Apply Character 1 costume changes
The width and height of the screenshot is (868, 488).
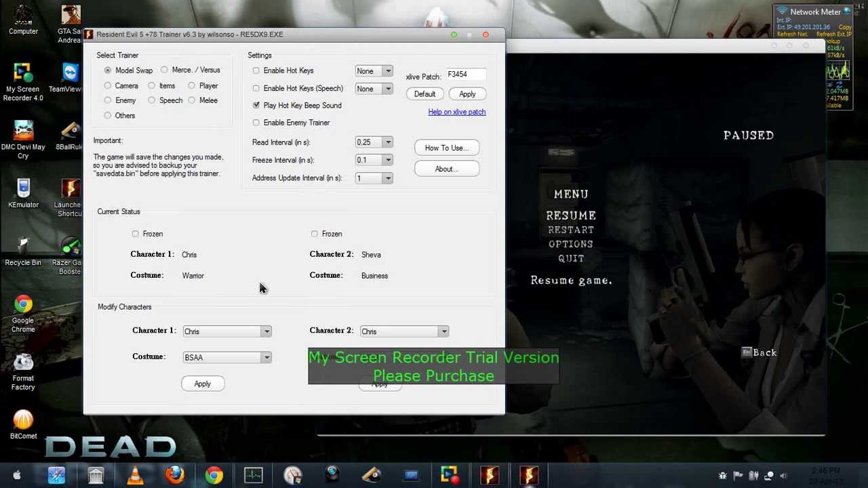(202, 384)
